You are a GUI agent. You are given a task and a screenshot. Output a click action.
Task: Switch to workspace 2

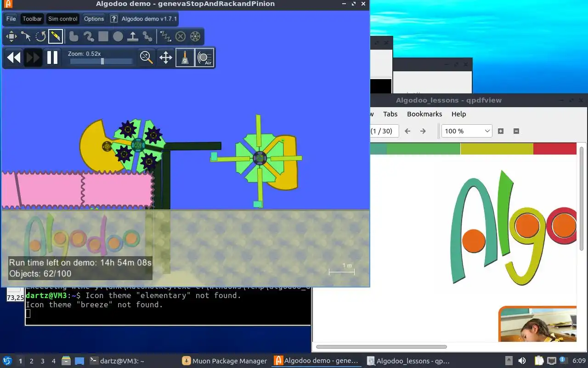coord(32,361)
